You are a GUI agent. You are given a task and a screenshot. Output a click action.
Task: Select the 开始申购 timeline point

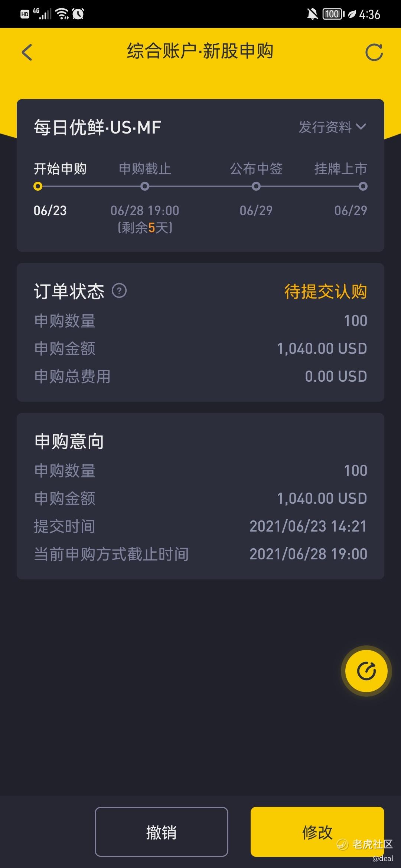coord(38,186)
